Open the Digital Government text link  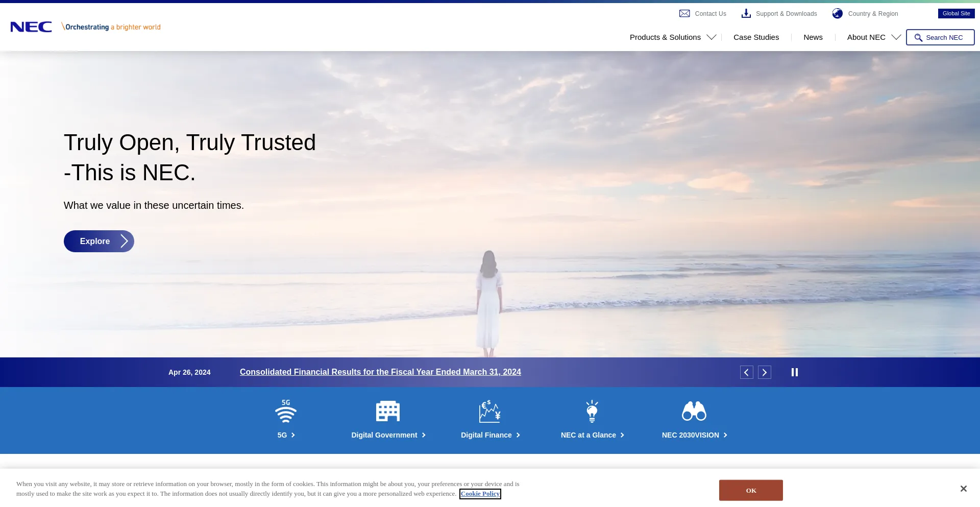pos(388,435)
